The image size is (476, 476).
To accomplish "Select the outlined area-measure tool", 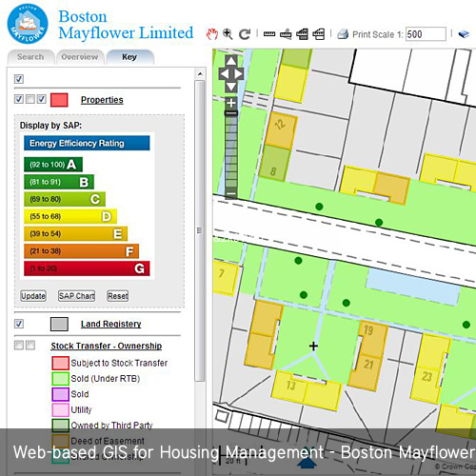I will coord(318,34).
